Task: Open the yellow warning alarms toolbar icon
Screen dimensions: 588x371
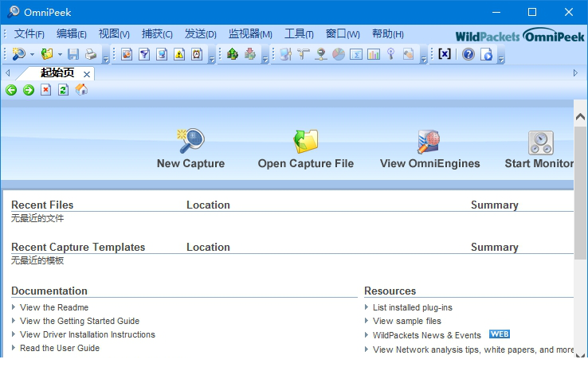Action: point(179,54)
